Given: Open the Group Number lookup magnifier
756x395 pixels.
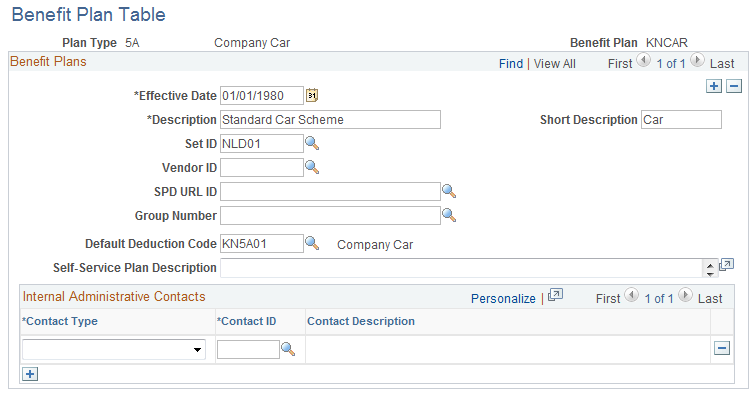Looking at the screenshot, I should pos(449,215).
